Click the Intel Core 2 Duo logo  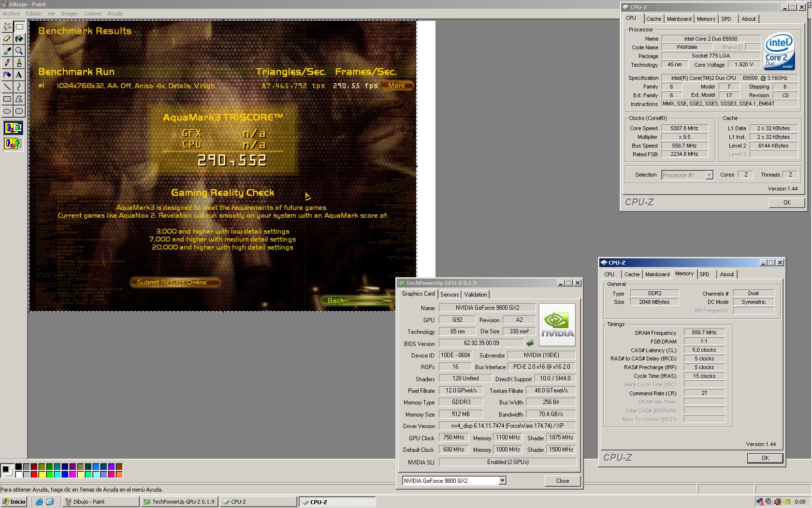point(779,51)
